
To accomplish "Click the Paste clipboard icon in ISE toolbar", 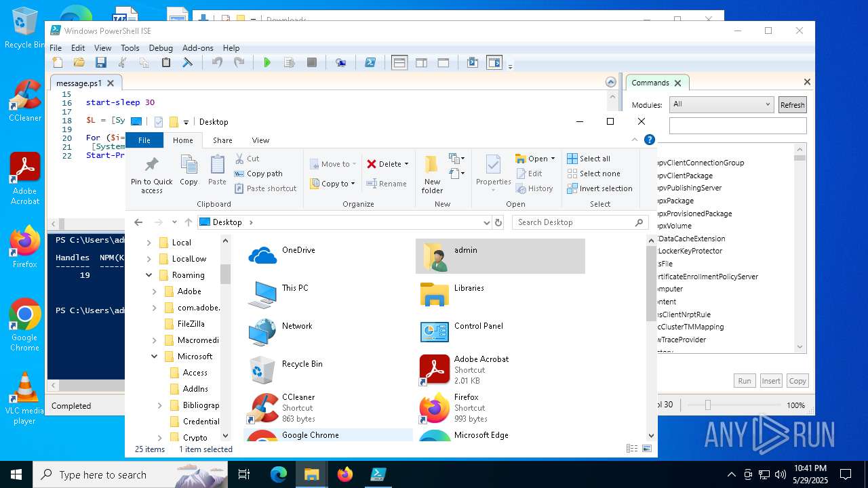I will coord(166,62).
